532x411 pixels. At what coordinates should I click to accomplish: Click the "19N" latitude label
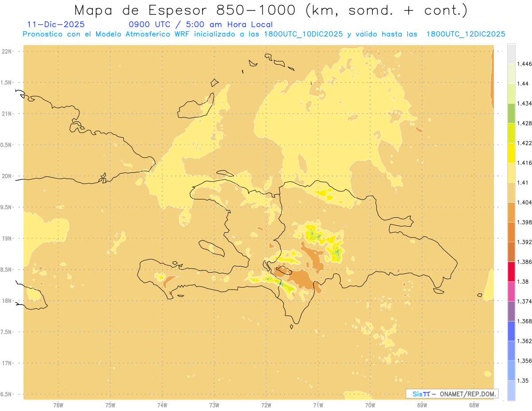[x=8, y=239]
